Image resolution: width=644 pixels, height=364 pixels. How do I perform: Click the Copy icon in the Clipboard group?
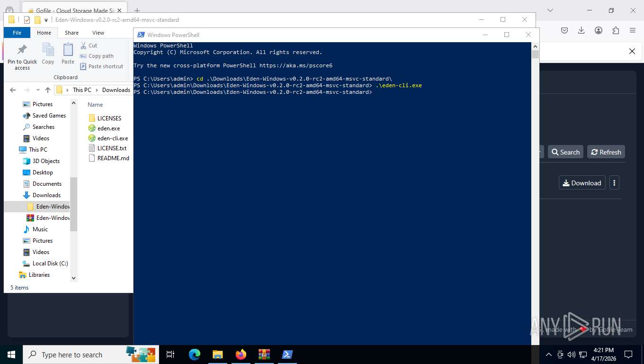click(x=48, y=54)
